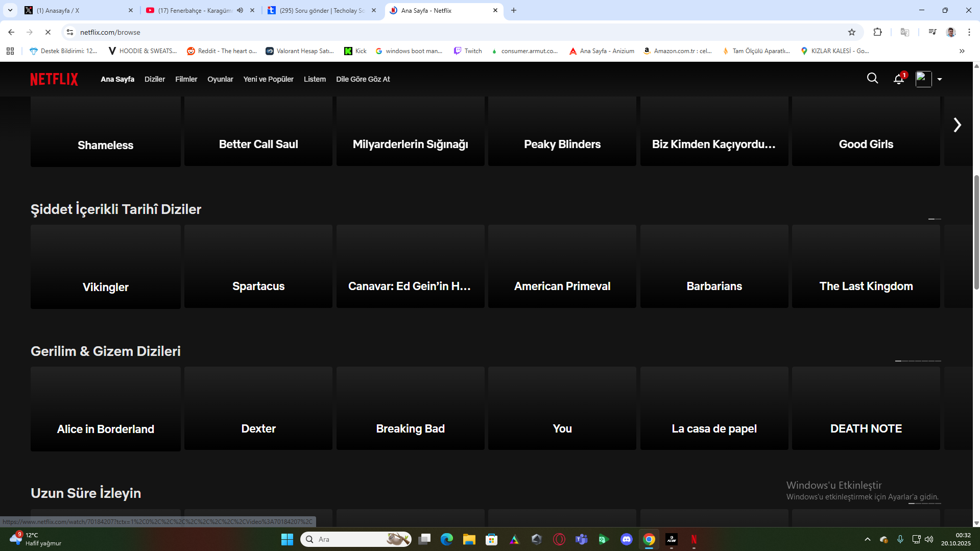Click the taskbar Ara search box

[356, 539]
